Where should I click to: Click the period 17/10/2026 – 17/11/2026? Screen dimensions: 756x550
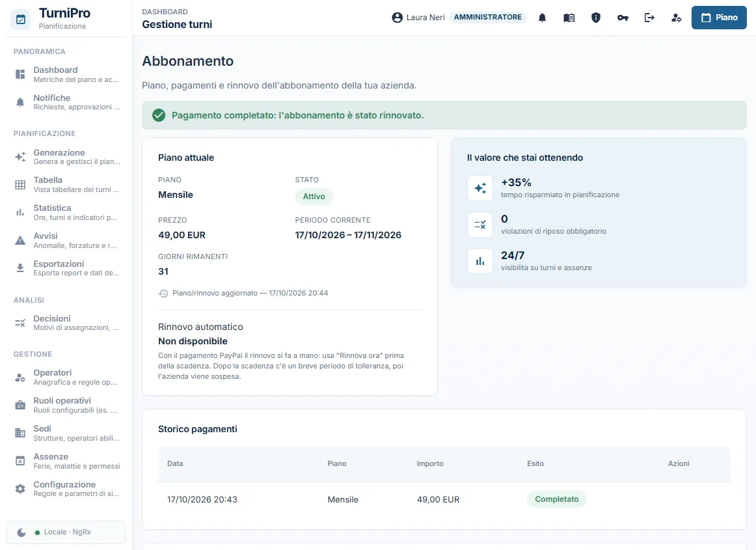click(348, 235)
